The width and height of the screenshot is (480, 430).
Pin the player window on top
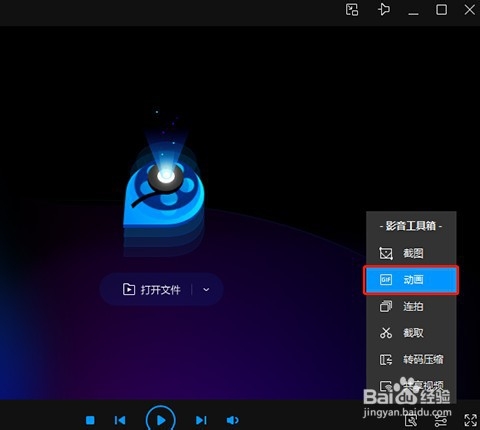(x=384, y=10)
